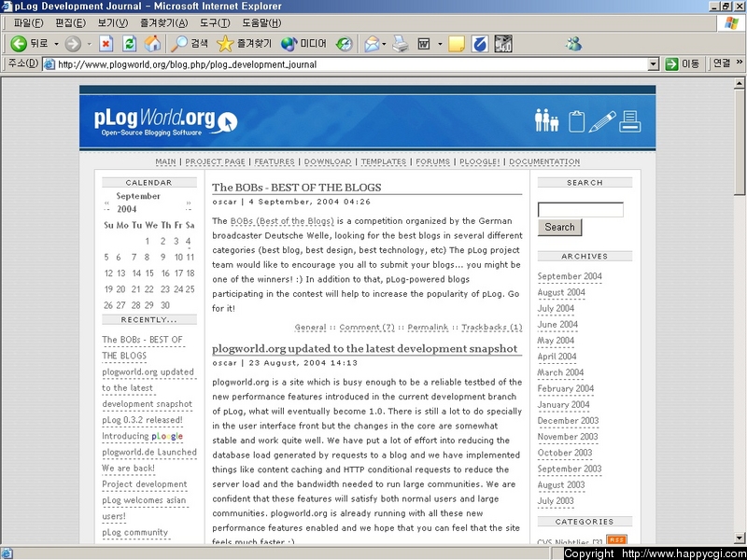Open the Edit with Word dropdown arrow
Image resolution: width=747 pixels, height=560 pixels.
coord(440,44)
